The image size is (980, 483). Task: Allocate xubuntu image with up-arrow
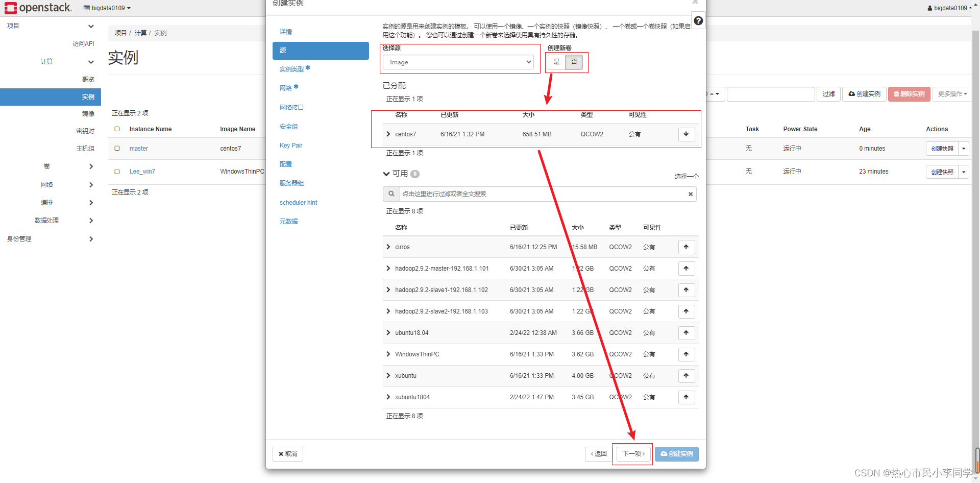point(687,376)
